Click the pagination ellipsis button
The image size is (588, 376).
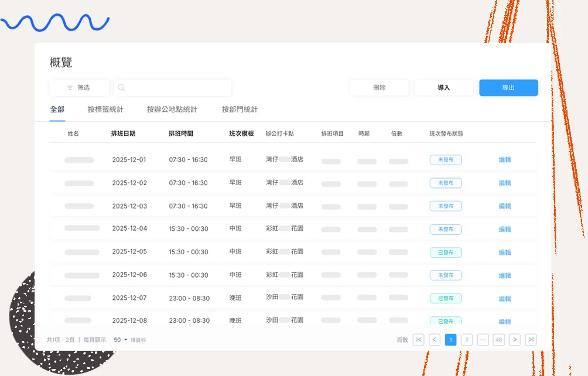483,340
